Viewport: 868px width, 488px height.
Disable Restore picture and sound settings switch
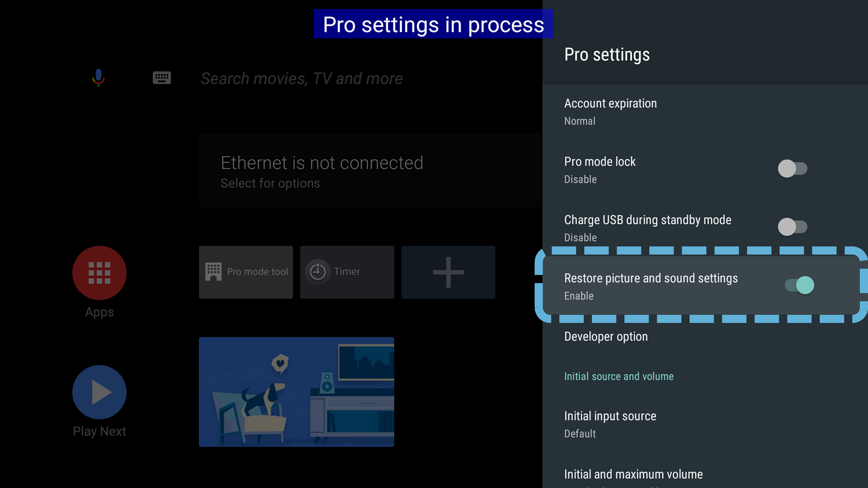point(799,285)
